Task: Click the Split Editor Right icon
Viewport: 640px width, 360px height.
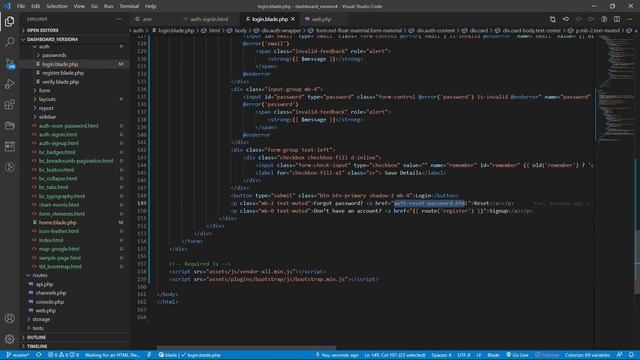Action: (617, 19)
